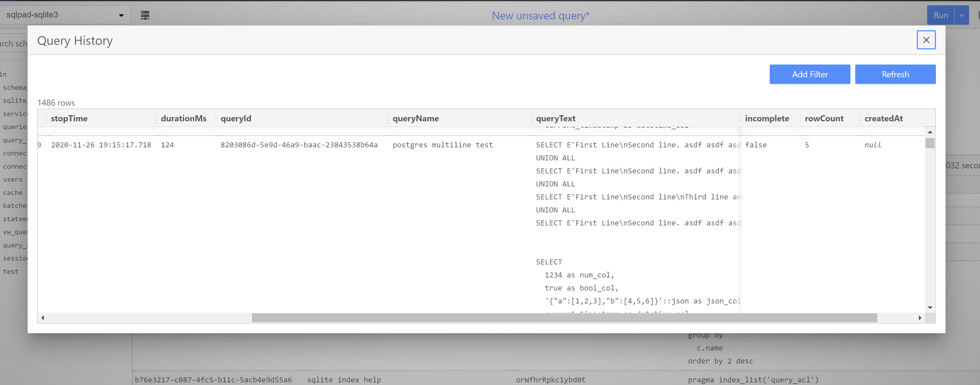Screen dimensions: 980x385
Task: Click the right arrow of the horizontal scrollbar
Action: pos(920,318)
